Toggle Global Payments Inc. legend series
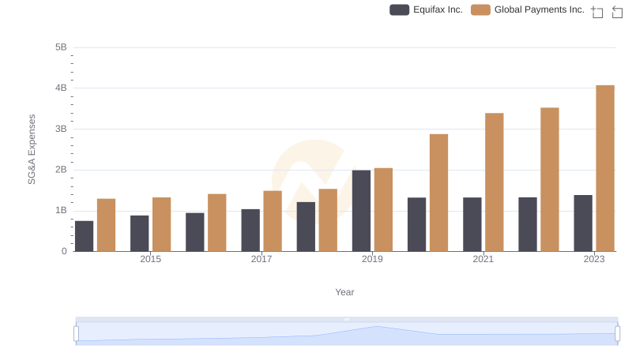This screenshot has width=632, height=364. 528,9
